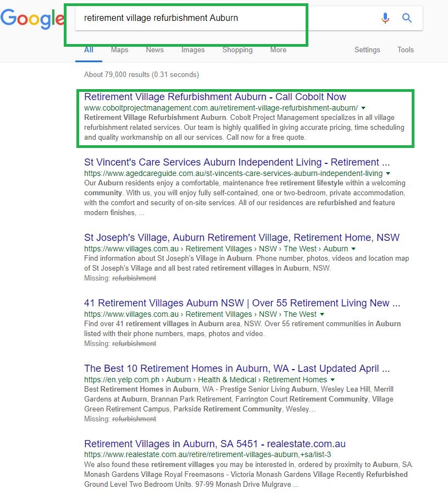
Task: Click the 'About 79,000 results' count text
Action: [x=141, y=75]
